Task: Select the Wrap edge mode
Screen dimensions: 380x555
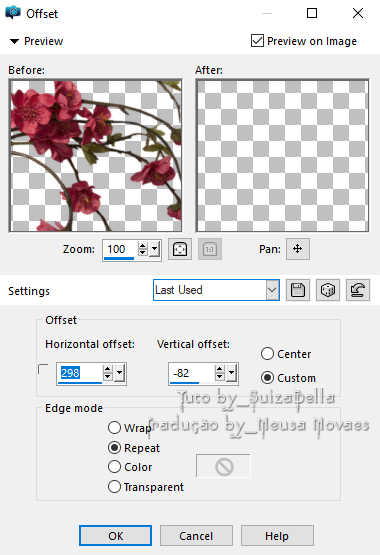Action: (x=114, y=428)
